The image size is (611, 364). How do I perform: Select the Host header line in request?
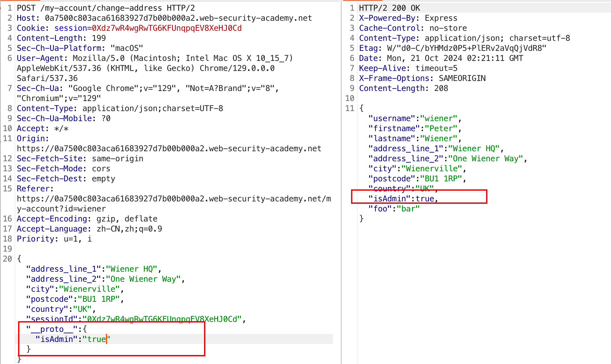(164, 18)
